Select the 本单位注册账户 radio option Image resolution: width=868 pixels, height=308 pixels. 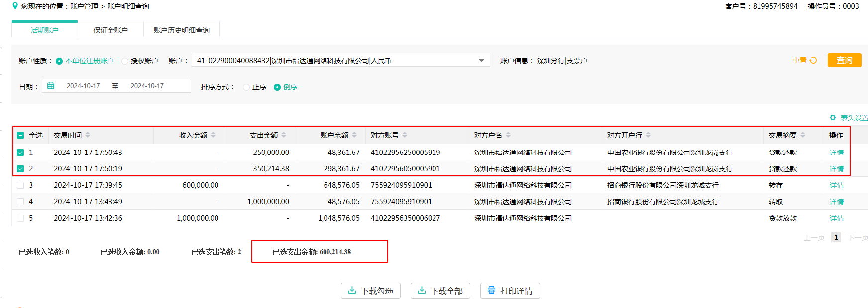(59, 61)
